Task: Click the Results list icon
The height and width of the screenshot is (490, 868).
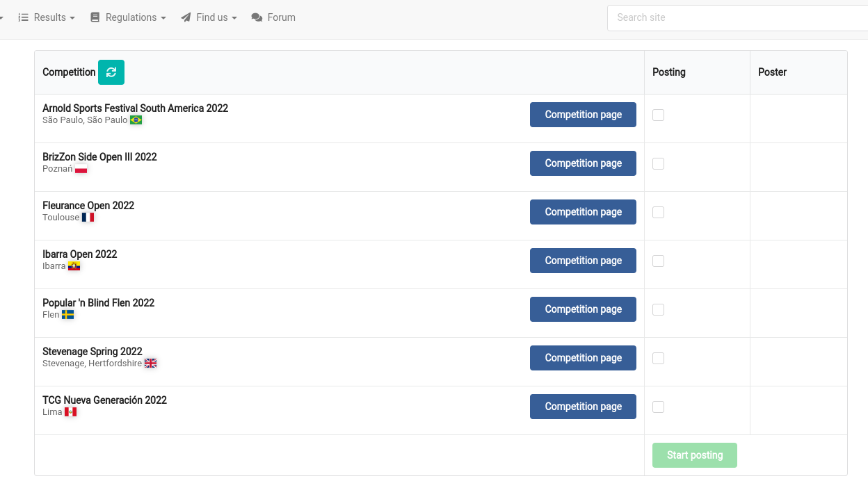Action: click(x=24, y=17)
